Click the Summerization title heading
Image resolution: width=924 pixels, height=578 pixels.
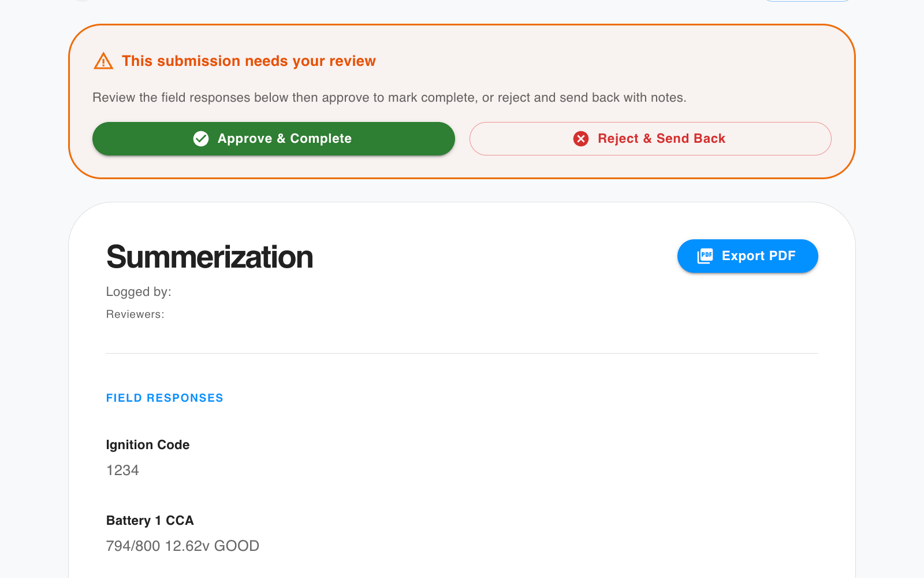(x=209, y=257)
